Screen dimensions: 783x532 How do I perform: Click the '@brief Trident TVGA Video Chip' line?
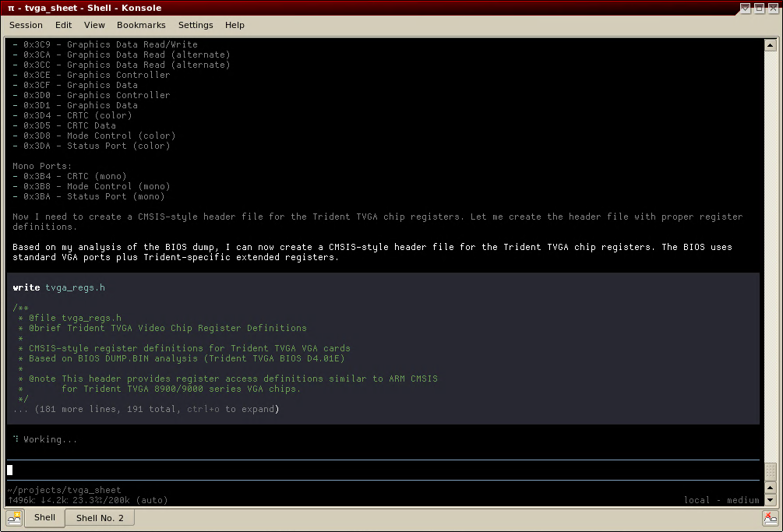click(162, 328)
